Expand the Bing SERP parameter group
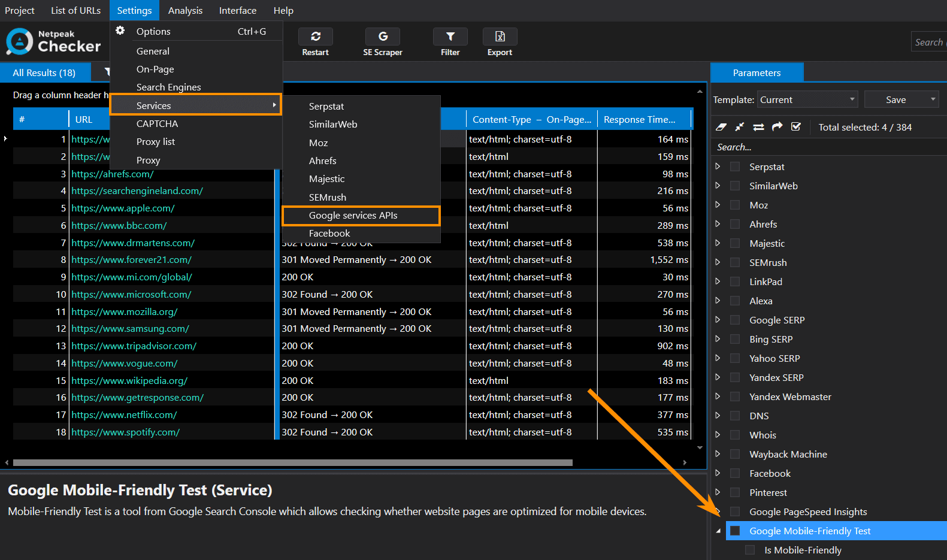The height and width of the screenshot is (560, 947). click(x=718, y=339)
